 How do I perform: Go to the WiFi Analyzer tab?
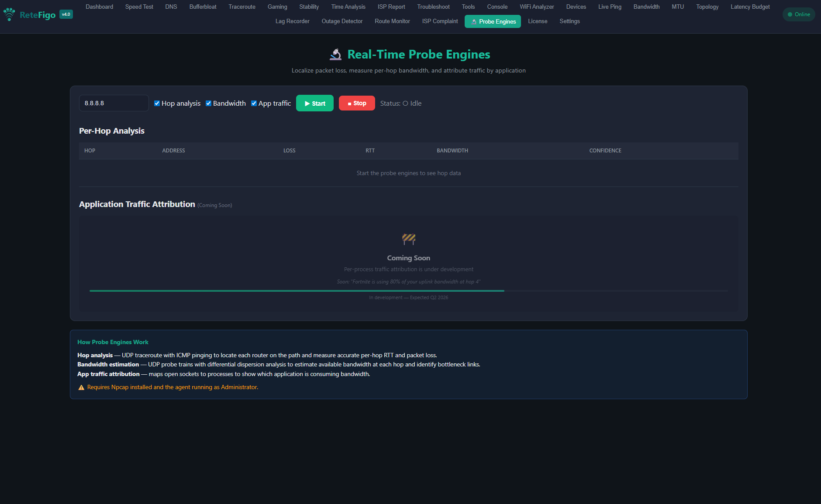coord(537,7)
